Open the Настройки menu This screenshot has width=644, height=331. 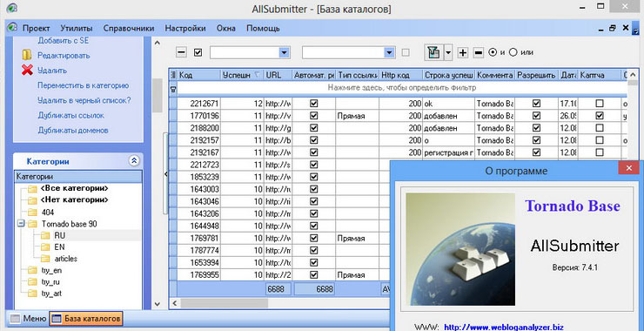click(184, 29)
